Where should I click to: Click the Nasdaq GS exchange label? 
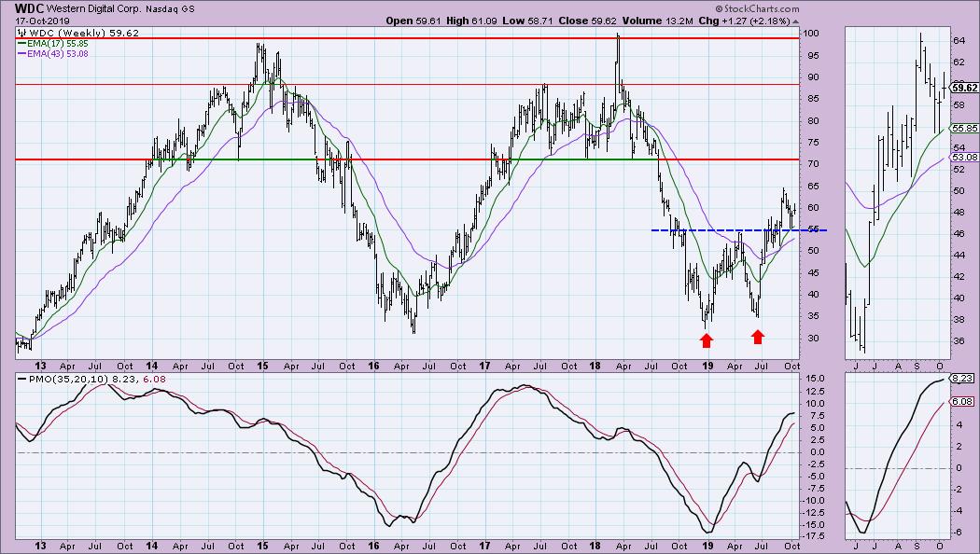click(x=172, y=9)
